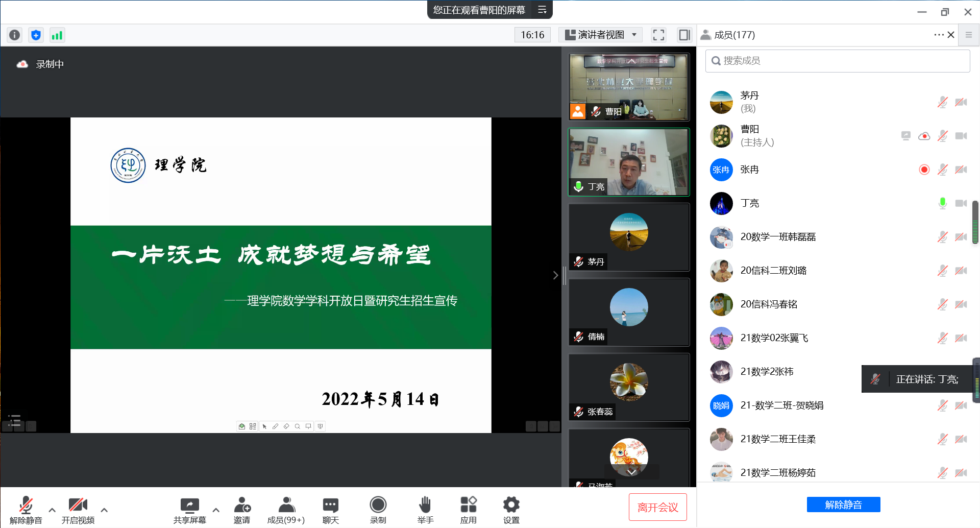Turn on video camera
Screen dimensions: 980x528
pyautogui.click(x=78, y=510)
